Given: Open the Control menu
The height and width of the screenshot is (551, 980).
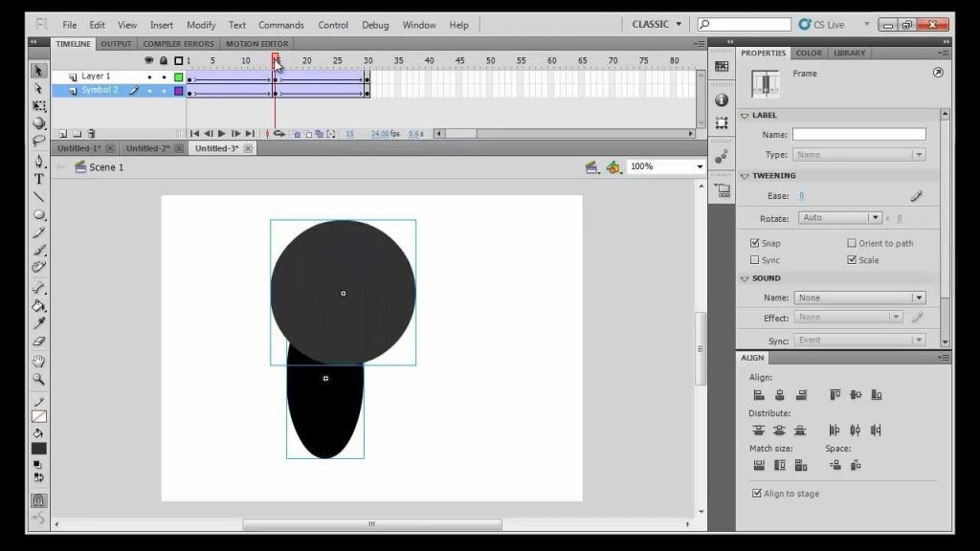Looking at the screenshot, I should pyautogui.click(x=333, y=25).
